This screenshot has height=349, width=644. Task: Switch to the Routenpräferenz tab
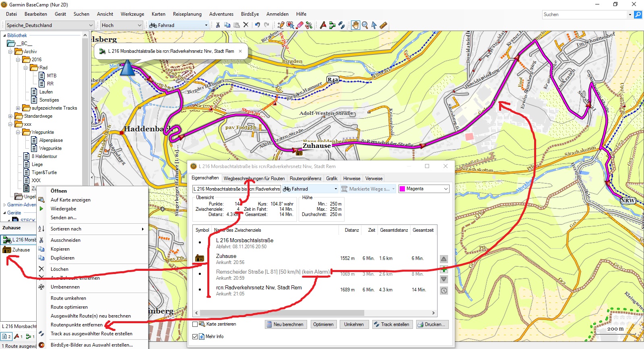click(305, 179)
